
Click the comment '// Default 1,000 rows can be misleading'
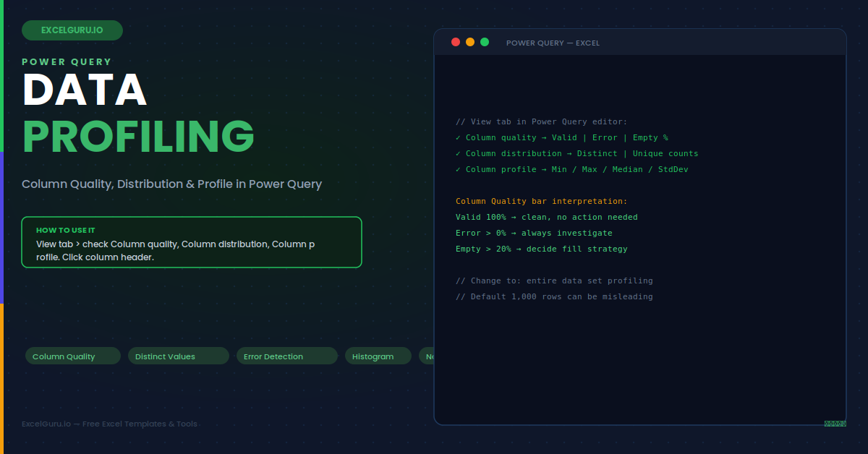554,296
